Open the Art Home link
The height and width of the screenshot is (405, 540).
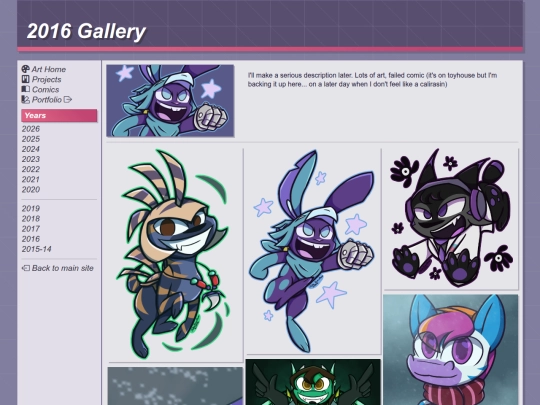[49, 69]
